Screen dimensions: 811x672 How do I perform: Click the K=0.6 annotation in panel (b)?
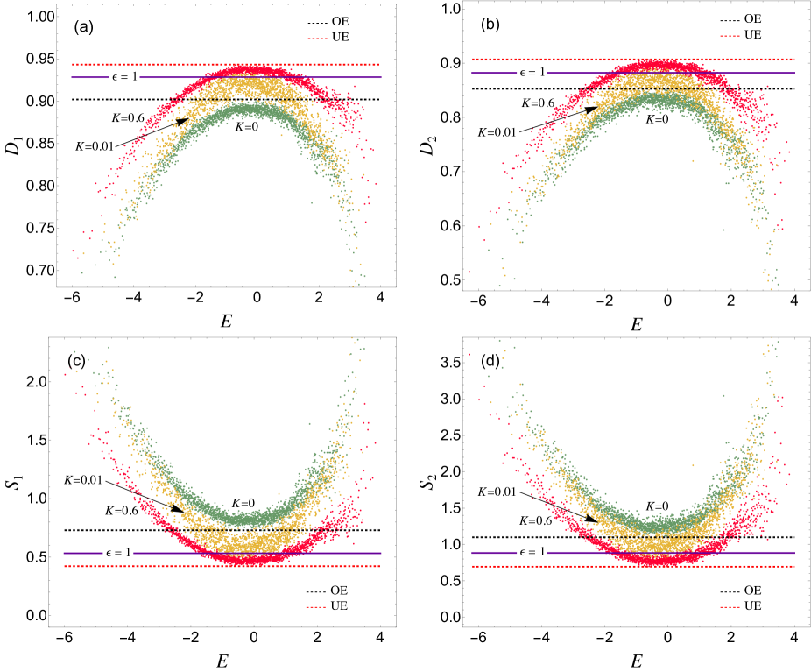tap(538, 103)
